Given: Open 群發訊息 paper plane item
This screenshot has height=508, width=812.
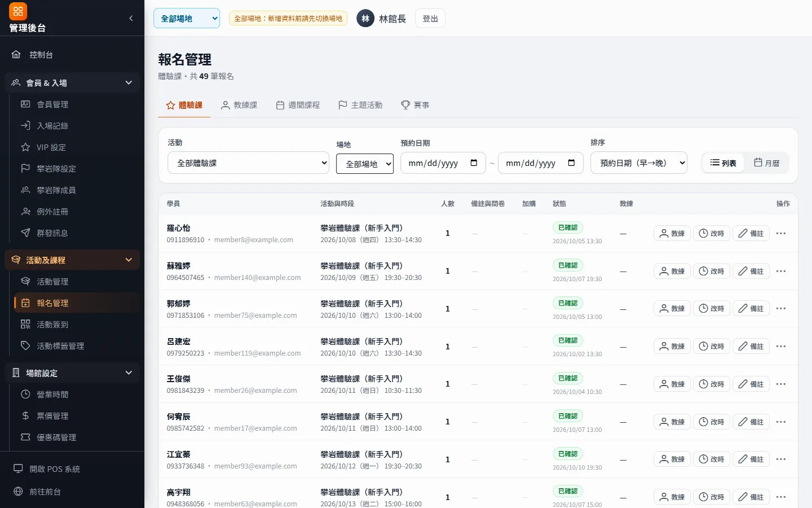Looking at the screenshot, I should coord(77,233).
